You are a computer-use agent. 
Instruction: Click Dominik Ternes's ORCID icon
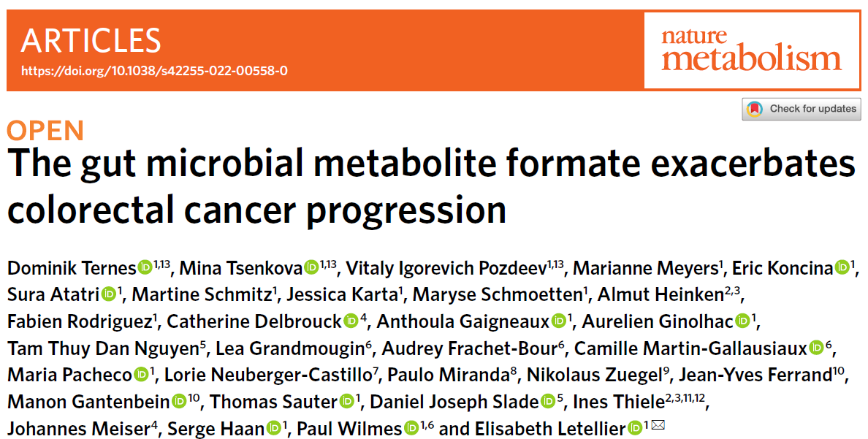click(x=145, y=268)
